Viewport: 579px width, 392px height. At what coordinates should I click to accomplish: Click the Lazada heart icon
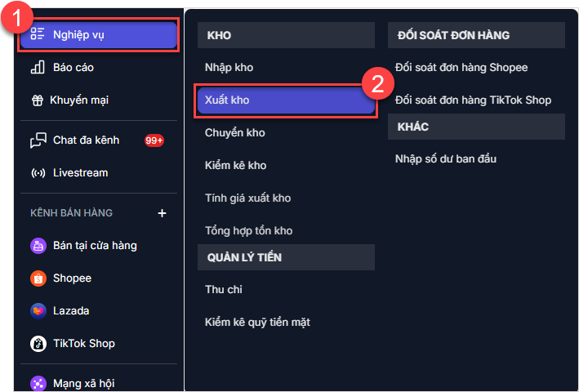tap(38, 310)
